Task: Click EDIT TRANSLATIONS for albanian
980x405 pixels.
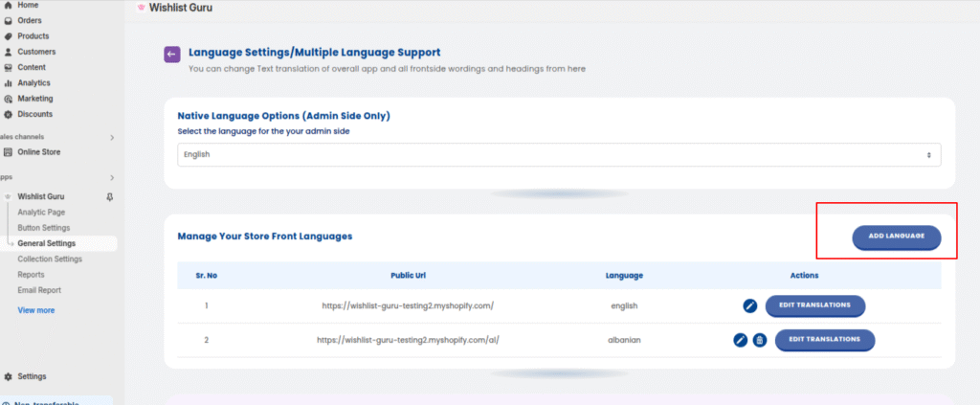Action: tap(825, 339)
